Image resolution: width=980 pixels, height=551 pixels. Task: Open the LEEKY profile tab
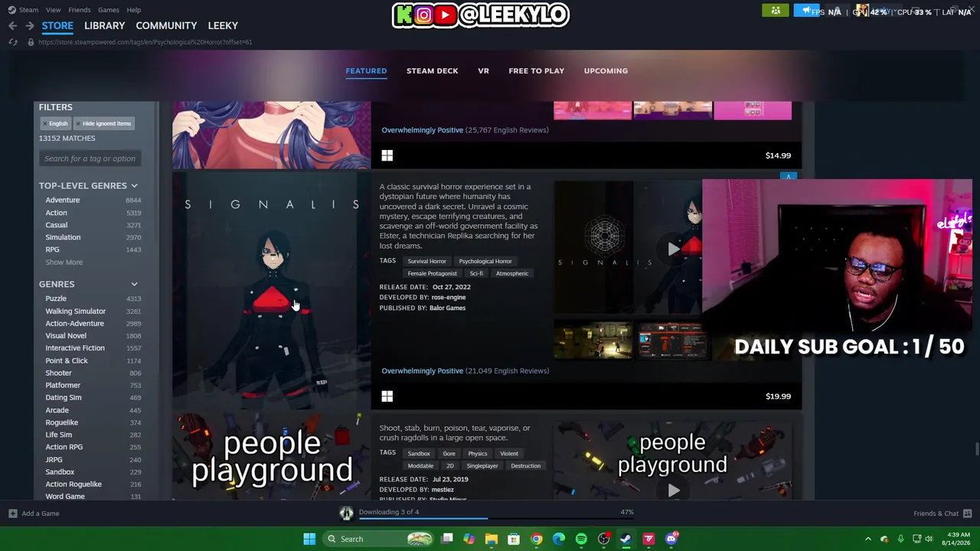click(223, 26)
